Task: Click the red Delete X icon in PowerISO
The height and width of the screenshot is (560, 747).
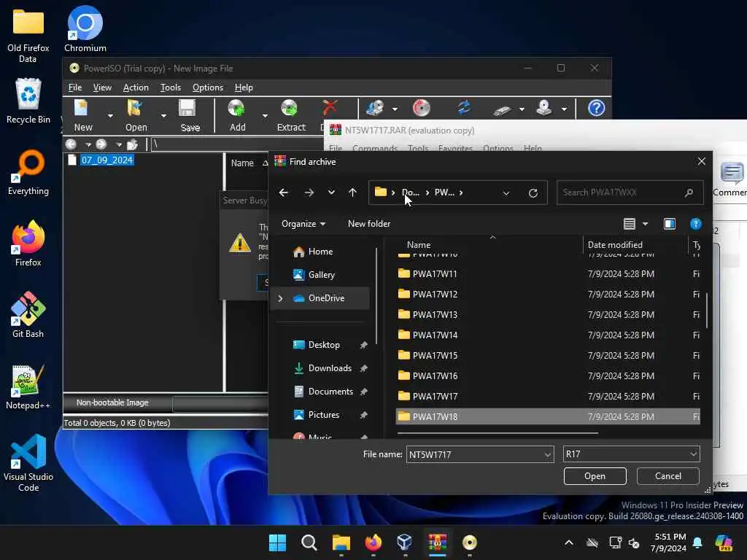Action: tap(330, 108)
